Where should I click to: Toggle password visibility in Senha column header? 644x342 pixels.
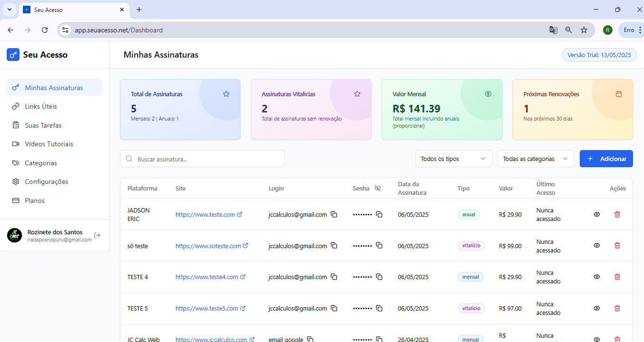[378, 188]
